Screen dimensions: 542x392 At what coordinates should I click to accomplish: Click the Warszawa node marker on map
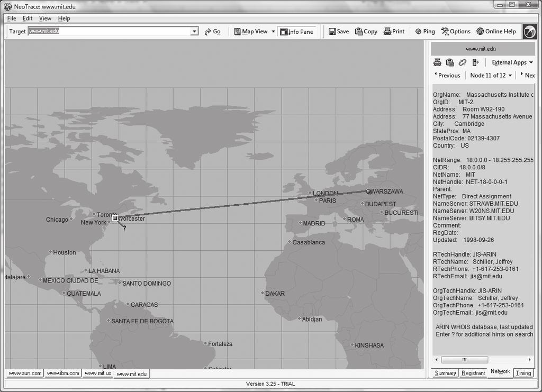[368, 192]
